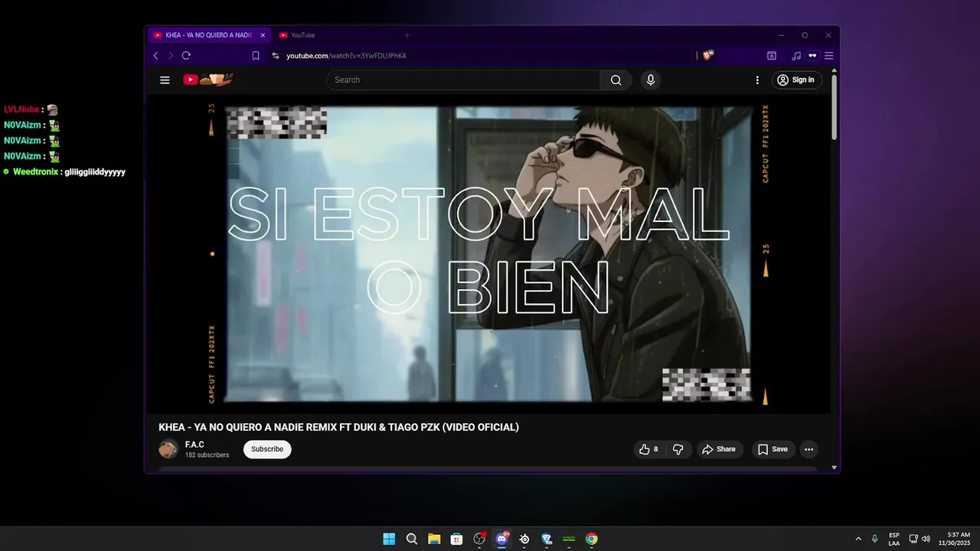Click the microphone tray icon
This screenshot has width=980, height=551.
(x=875, y=539)
